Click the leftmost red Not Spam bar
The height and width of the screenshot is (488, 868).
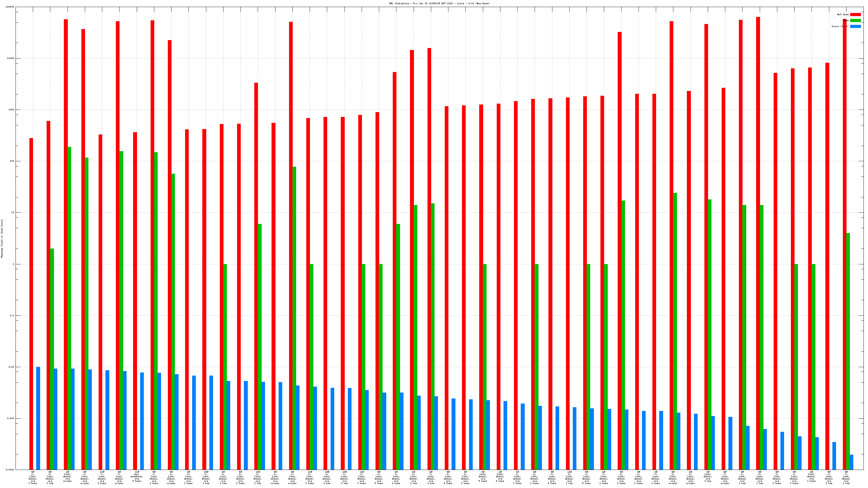(x=31, y=303)
